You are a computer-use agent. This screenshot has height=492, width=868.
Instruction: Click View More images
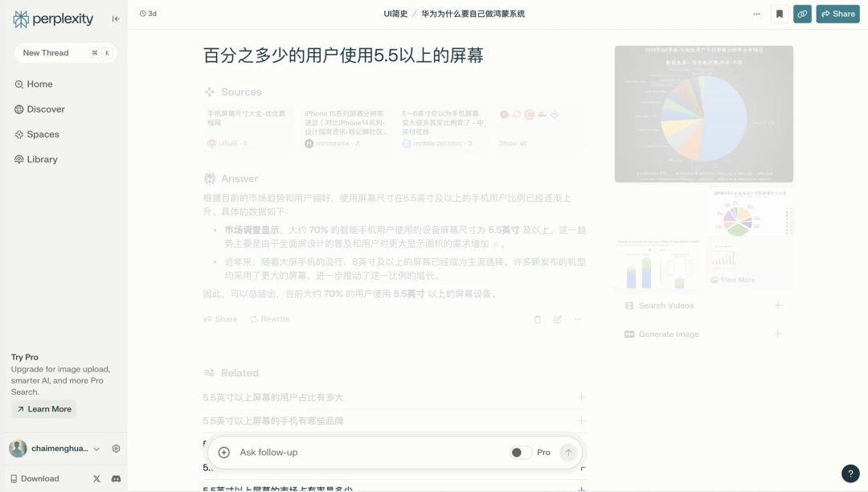pyautogui.click(x=733, y=280)
